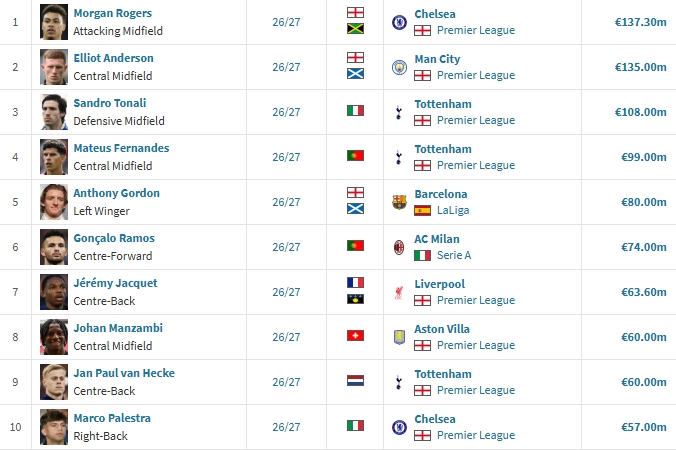Viewport: 676px width, 450px height.
Task: Follow the Serie A league link
Action: tap(454, 255)
